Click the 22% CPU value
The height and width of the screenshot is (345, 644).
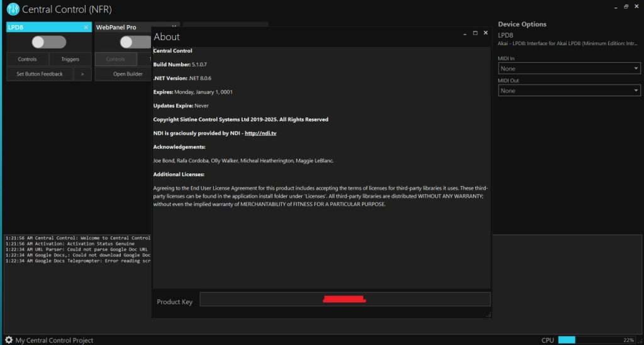[628, 340]
